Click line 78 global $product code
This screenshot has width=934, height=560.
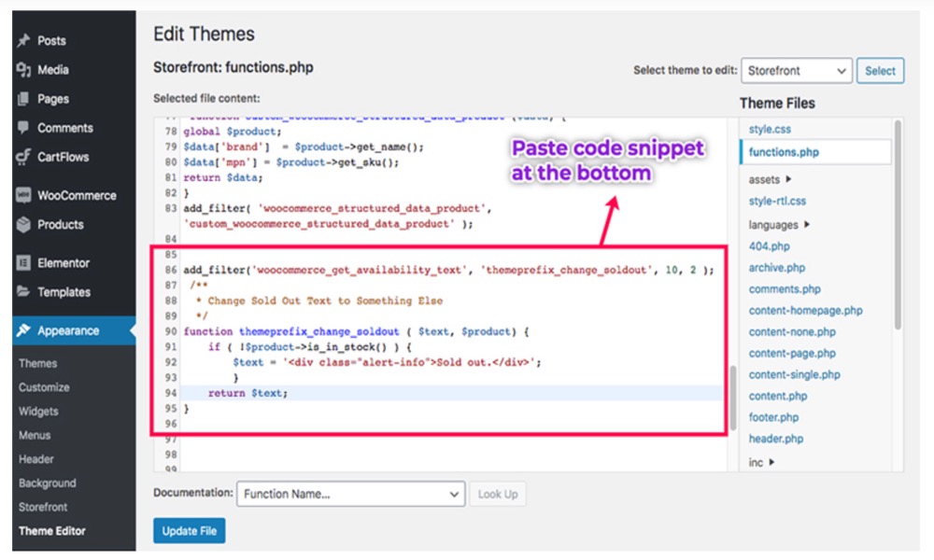click(233, 132)
